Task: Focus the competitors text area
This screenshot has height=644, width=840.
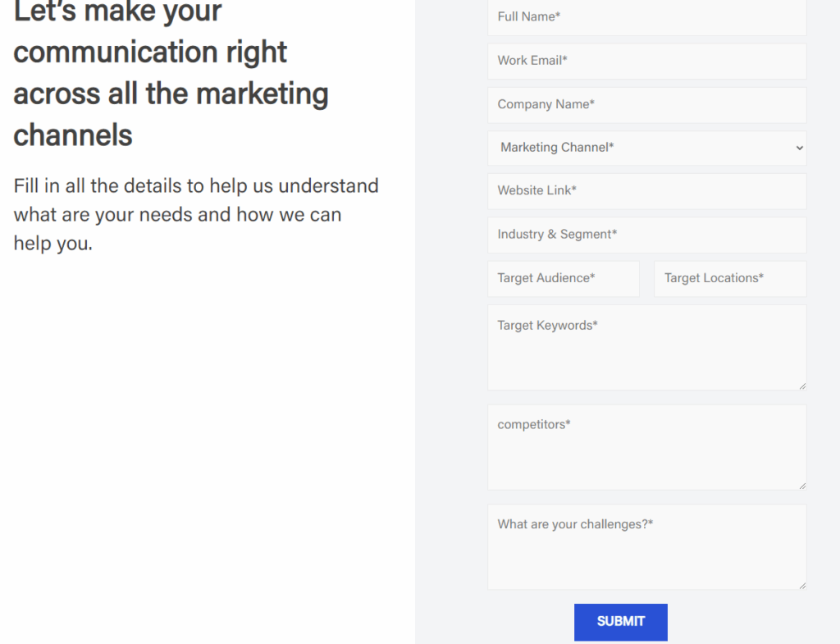Action: [x=646, y=447]
